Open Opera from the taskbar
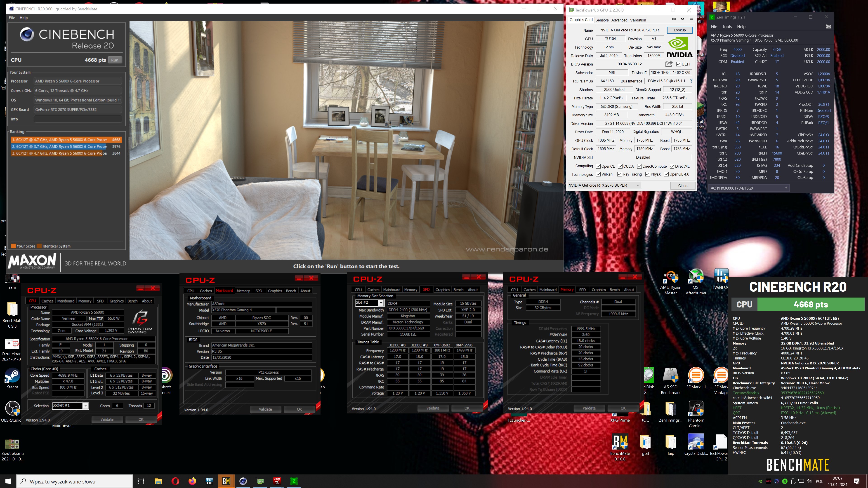Viewport: 868px width, 488px height. (175, 481)
